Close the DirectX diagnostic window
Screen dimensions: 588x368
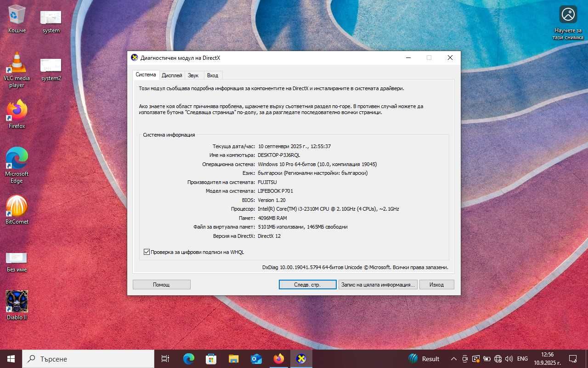point(450,58)
